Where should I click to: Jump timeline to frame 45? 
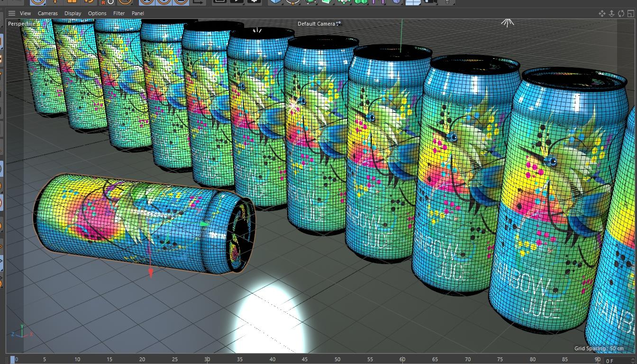[305, 359]
